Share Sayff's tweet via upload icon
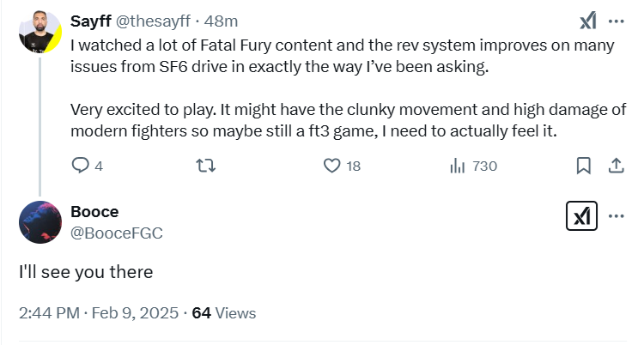The image size is (644, 345). click(x=616, y=166)
